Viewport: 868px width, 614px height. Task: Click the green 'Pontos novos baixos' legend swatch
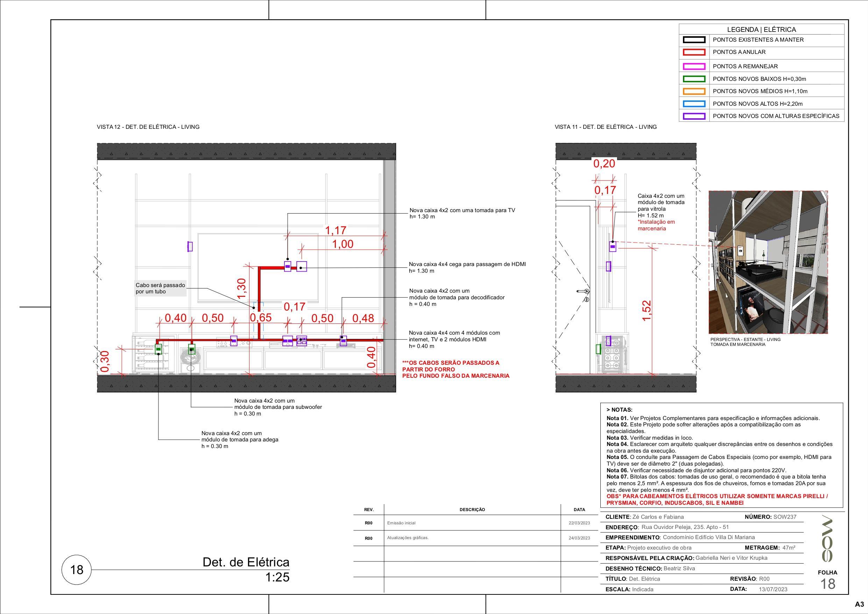[x=694, y=79]
